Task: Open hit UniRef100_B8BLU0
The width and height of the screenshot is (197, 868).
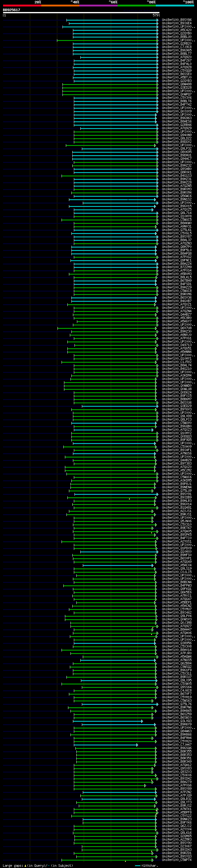Action: click(x=176, y=37)
